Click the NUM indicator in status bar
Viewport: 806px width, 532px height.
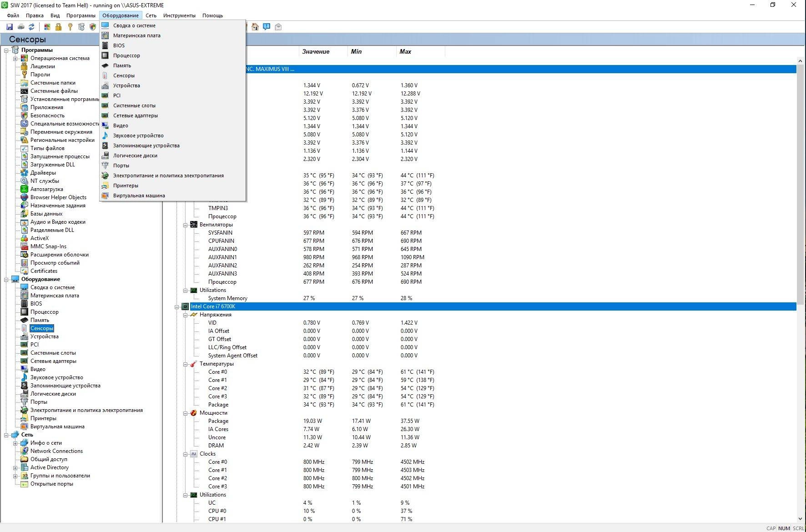tap(784, 528)
